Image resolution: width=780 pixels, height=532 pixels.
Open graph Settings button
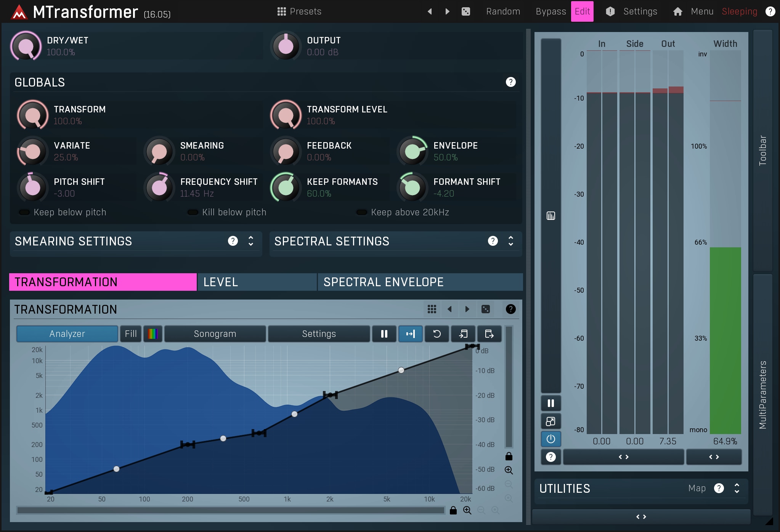pyautogui.click(x=319, y=334)
